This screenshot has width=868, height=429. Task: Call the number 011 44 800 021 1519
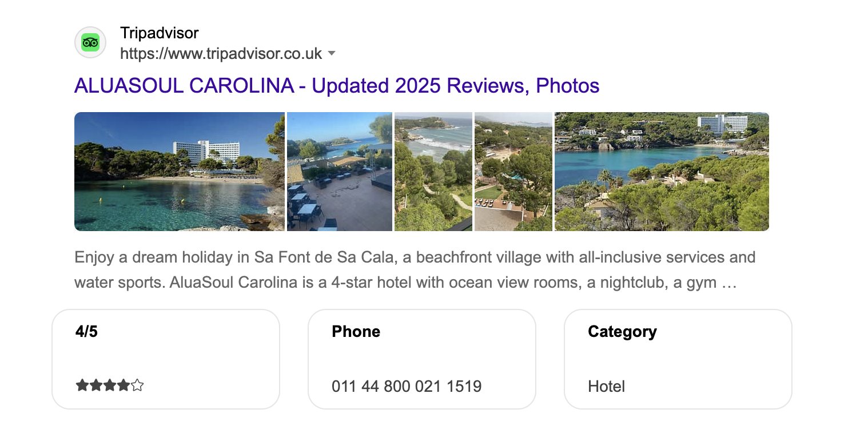coord(407,387)
